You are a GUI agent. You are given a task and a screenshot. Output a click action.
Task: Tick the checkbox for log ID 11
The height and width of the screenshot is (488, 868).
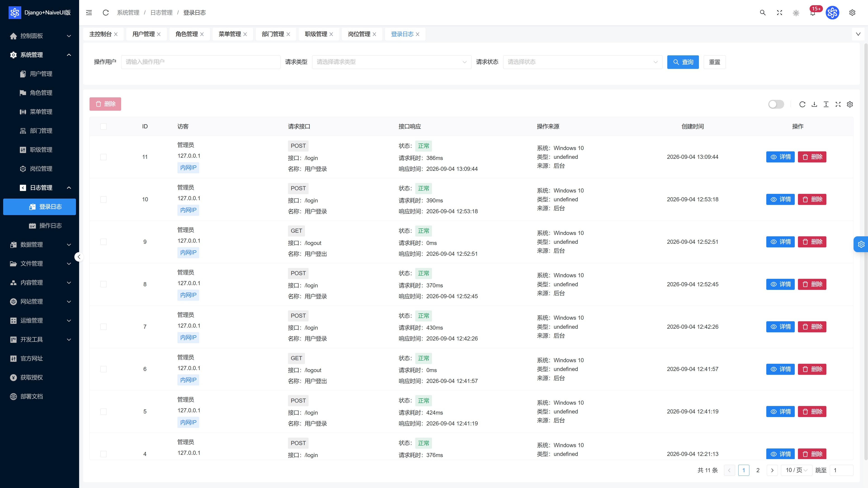[104, 157]
